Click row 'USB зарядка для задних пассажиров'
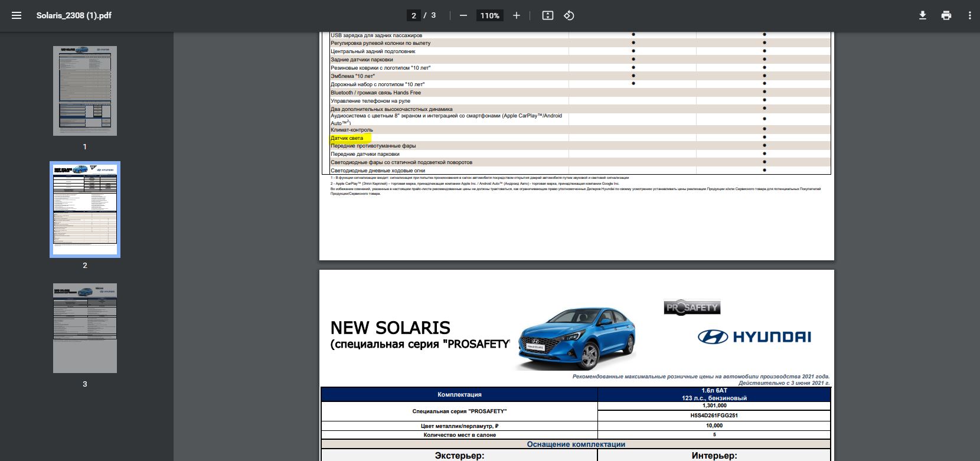 [580, 35]
